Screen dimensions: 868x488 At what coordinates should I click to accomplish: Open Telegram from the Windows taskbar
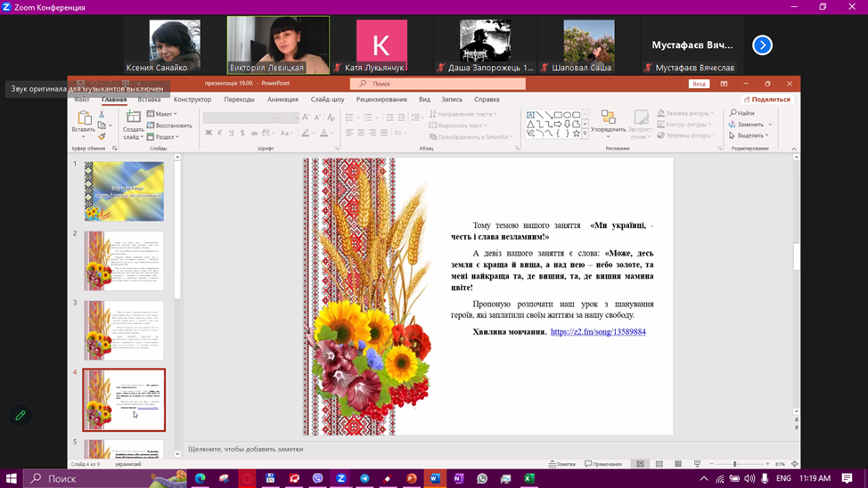(364, 478)
